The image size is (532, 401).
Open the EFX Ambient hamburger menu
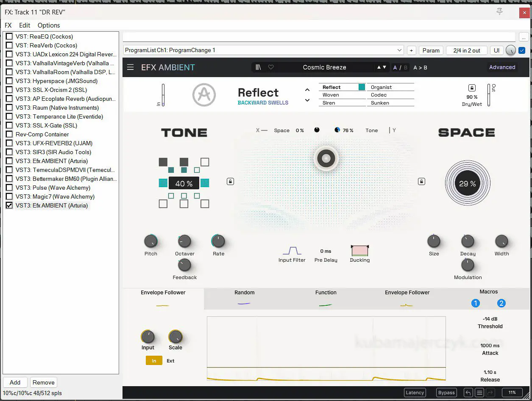130,67
